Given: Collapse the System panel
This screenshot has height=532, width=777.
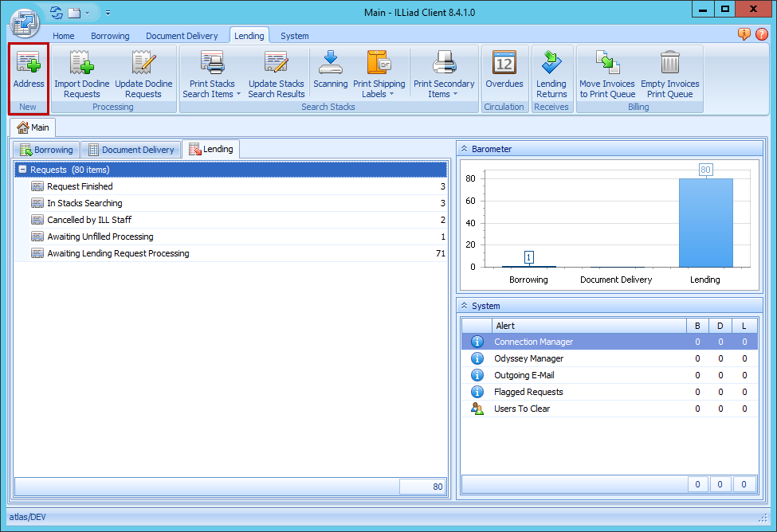Looking at the screenshot, I should point(464,306).
